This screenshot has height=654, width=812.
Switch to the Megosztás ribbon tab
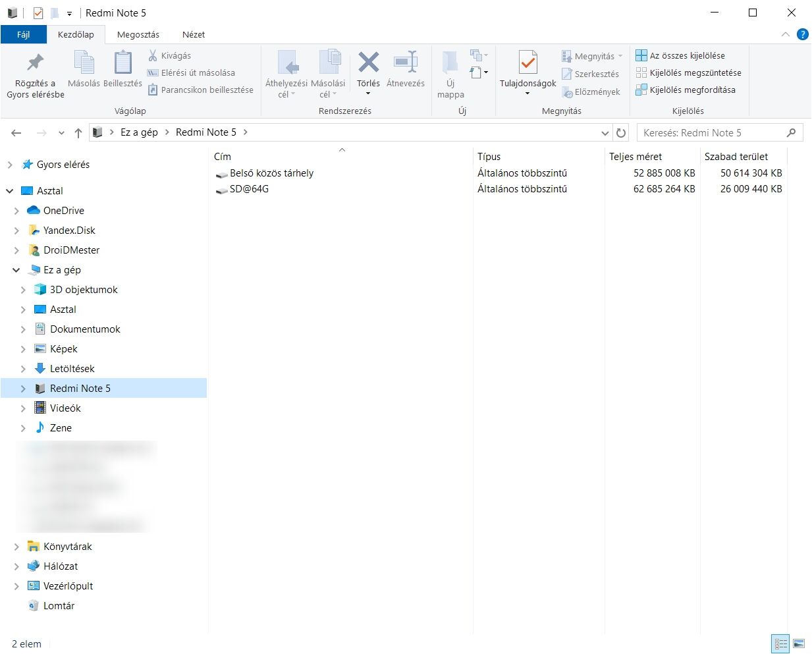(138, 34)
